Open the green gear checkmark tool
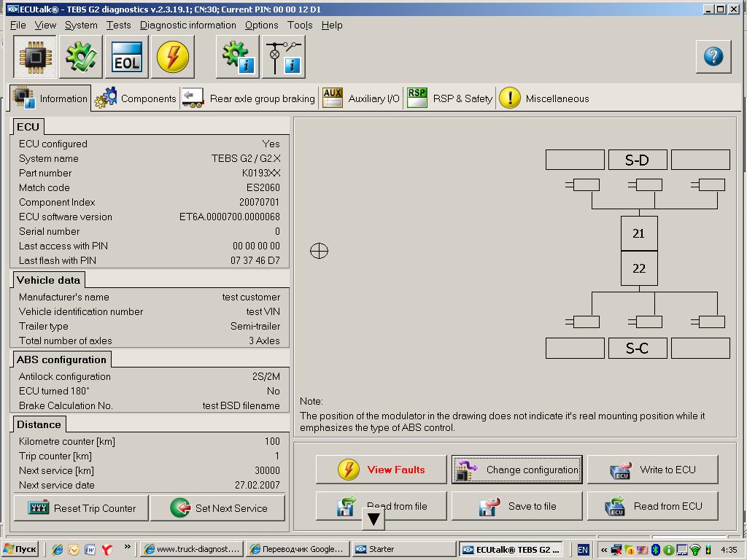 (x=80, y=57)
